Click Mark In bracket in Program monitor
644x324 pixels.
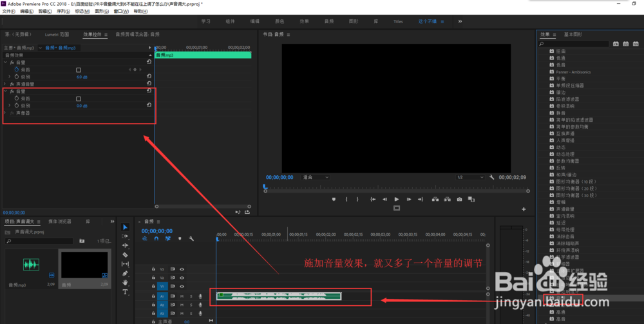coord(346,199)
